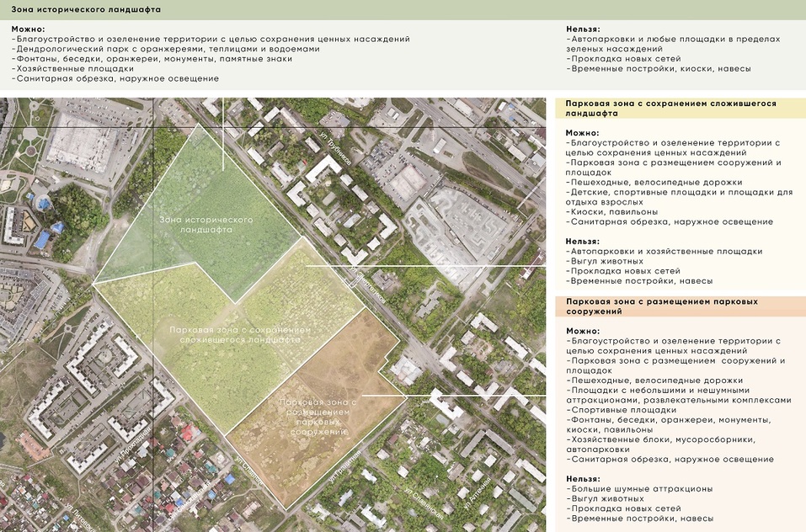
Task: Click 'Нельзя:' heading in the top right section
Action: pyautogui.click(x=583, y=29)
